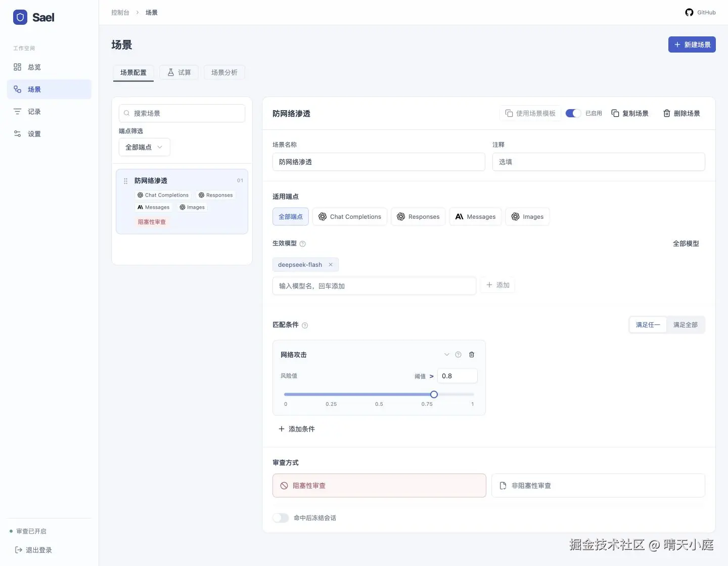Click risk value slider handle
The width and height of the screenshot is (728, 566).
click(x=434, y=394)
